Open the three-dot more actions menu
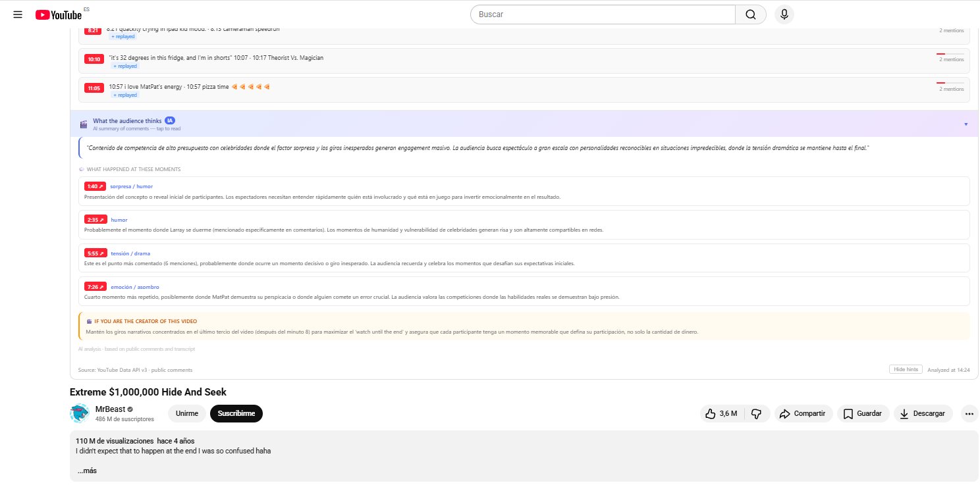The width and height of the screenshot is (980, 485). 969,413
